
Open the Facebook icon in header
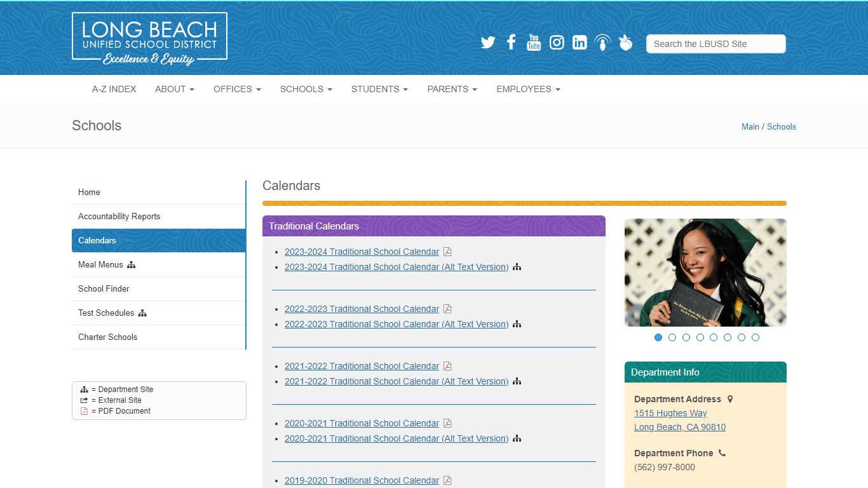pyautogui.click(x=511, y=43)
